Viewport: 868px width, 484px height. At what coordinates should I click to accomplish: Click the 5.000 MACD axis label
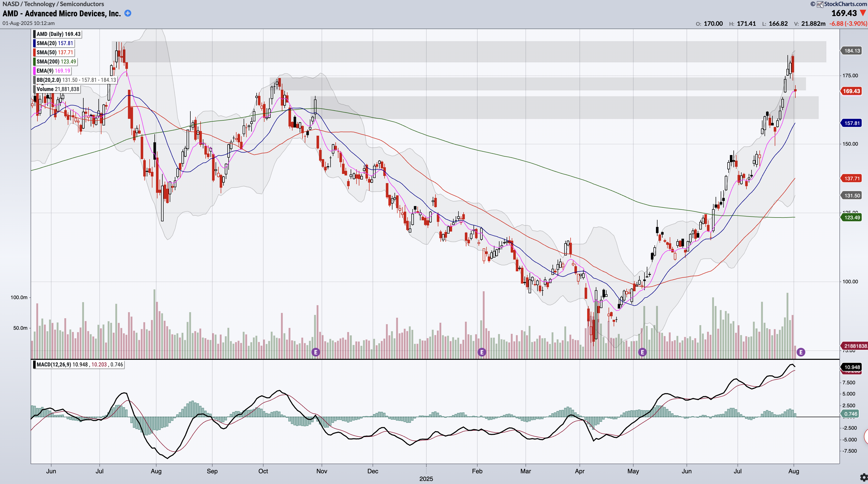[x=849, y=394]
